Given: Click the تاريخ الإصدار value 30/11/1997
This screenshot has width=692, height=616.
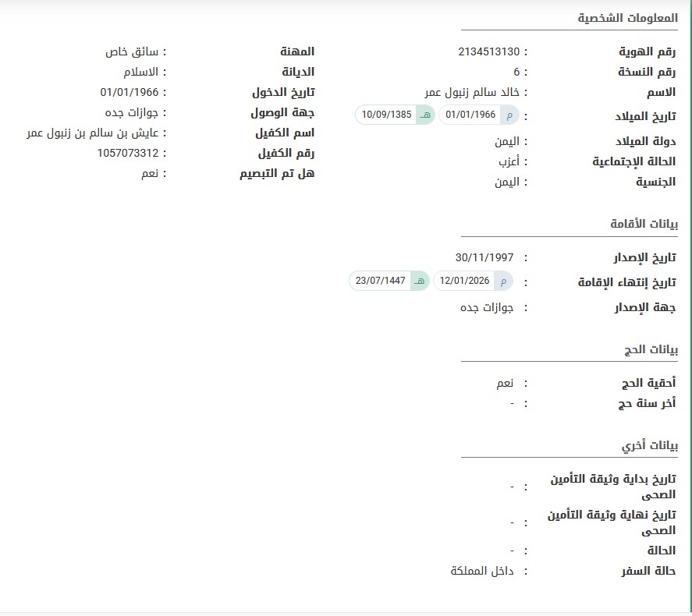Looking at the screenshot, I should [484, 257].
